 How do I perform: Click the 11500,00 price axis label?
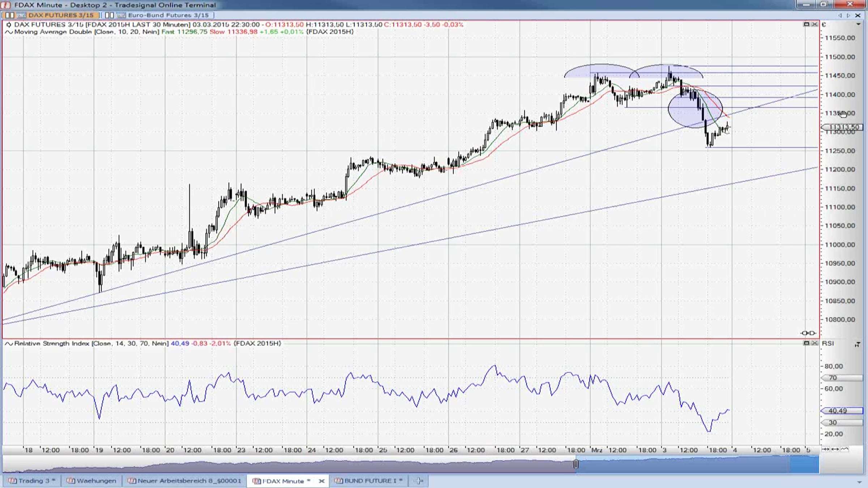pos(840,57)
